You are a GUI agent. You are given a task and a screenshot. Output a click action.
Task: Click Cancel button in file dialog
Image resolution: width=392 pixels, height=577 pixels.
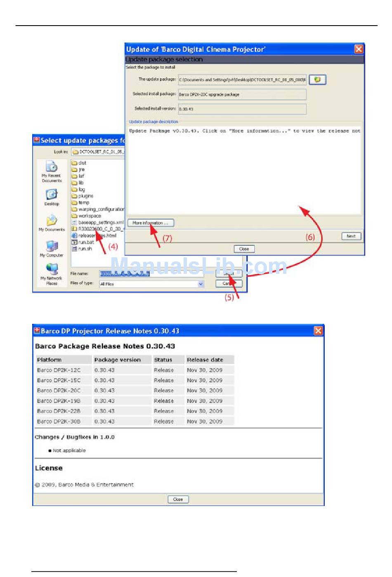point(229,284)
